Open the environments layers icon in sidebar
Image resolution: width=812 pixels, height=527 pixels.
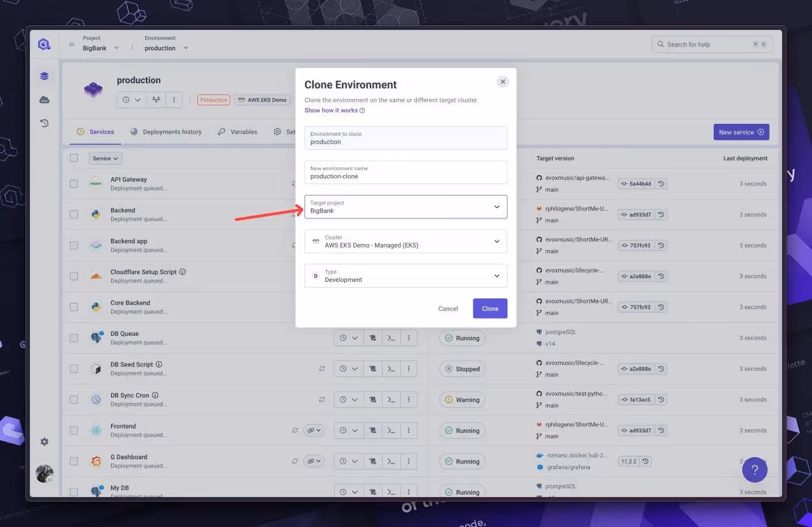[x=44, y=76]
